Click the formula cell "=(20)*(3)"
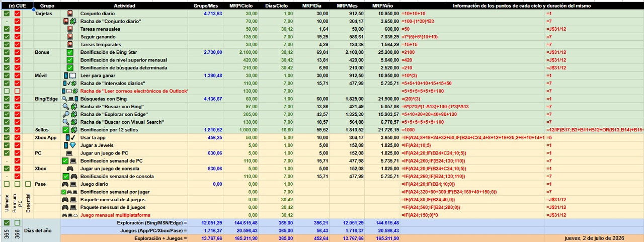Image resolution: width=644 pixels, height=242 pixels. coord(473,99)
